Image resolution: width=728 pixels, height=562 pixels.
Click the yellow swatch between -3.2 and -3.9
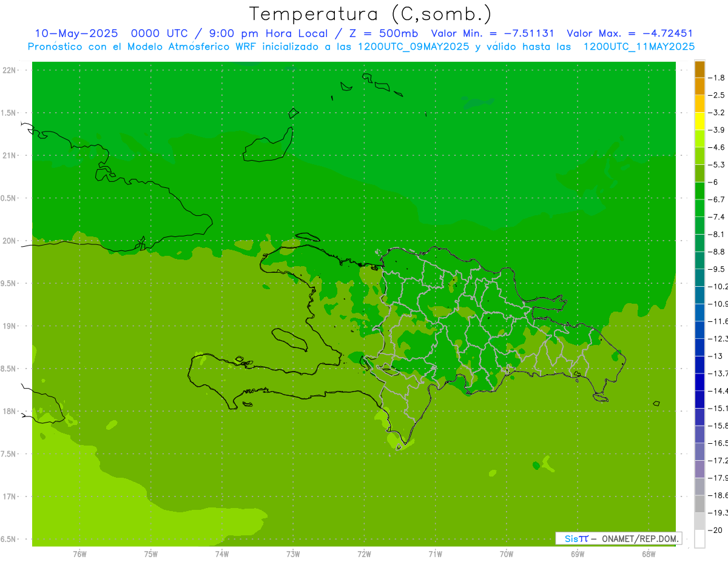tap(699, 121)
